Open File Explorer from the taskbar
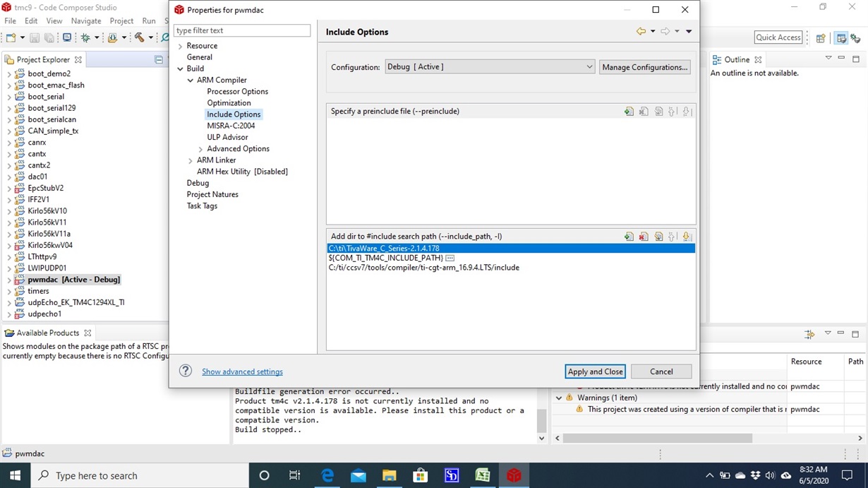 pos(390,475)
